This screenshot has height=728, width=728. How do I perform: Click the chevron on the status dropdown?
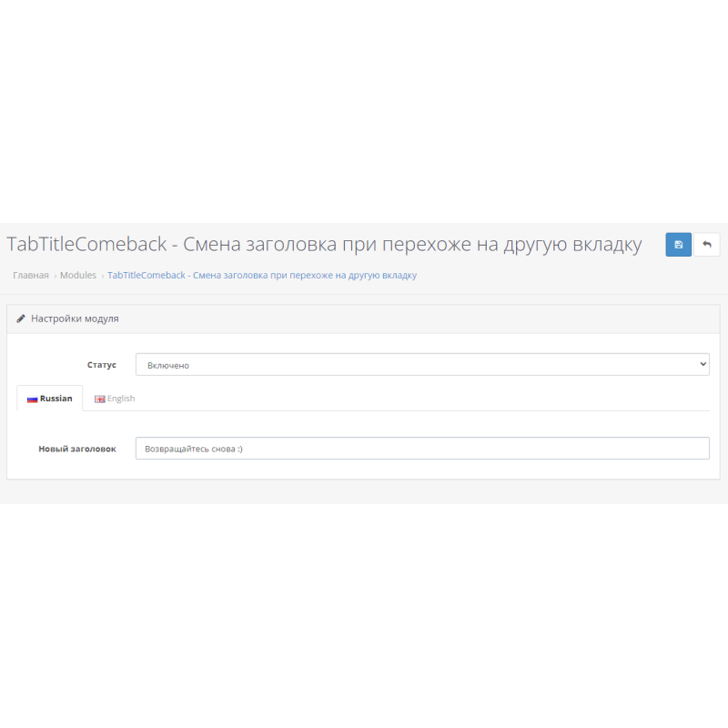pos(703,363)
